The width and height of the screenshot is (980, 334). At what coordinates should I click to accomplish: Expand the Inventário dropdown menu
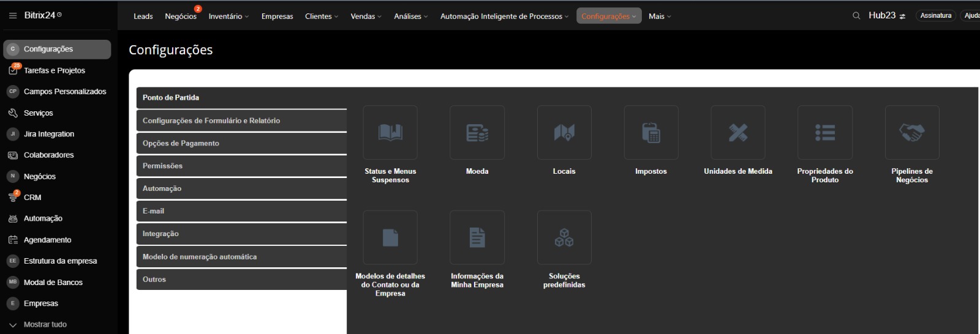coord(228,17)
